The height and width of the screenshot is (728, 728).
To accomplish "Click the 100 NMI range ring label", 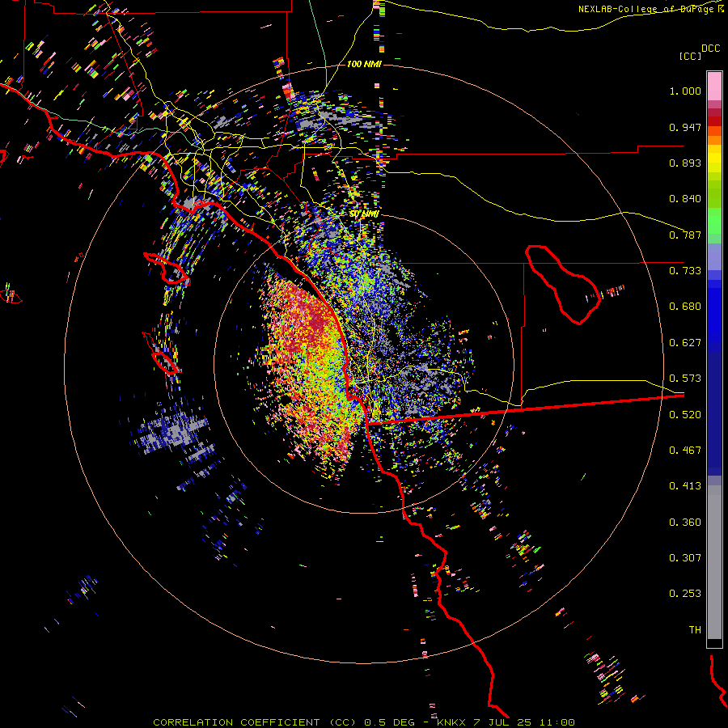I will coord(364,64).
